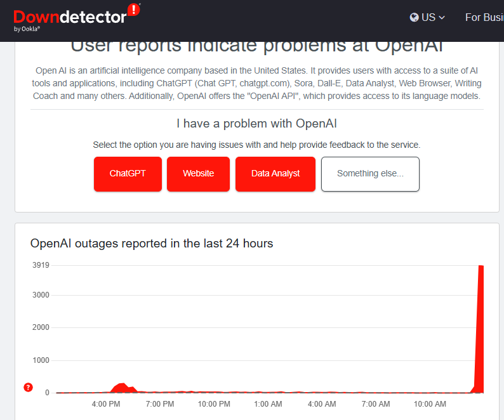Click the 4:00 AM time label
This screenshot has height=420, width=504.
pos(322,404)
